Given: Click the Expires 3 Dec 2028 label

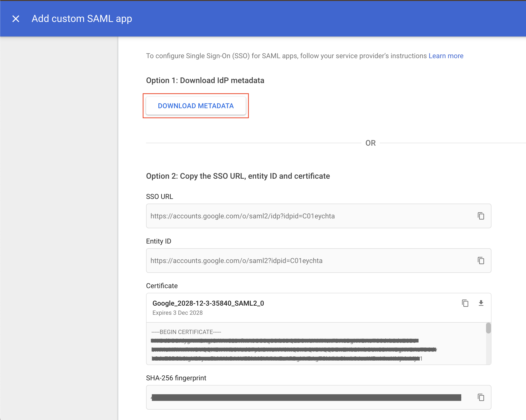Looking at the screenshot, I should [177, 313].
